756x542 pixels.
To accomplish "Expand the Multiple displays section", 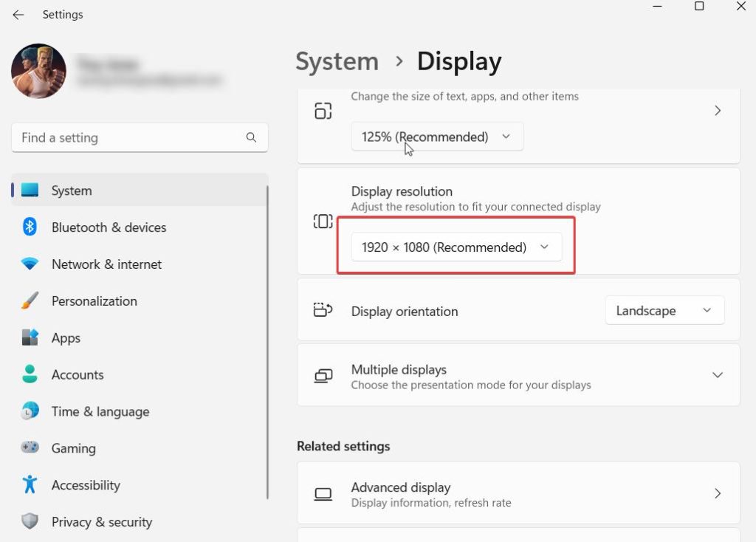I will [717, 375].
